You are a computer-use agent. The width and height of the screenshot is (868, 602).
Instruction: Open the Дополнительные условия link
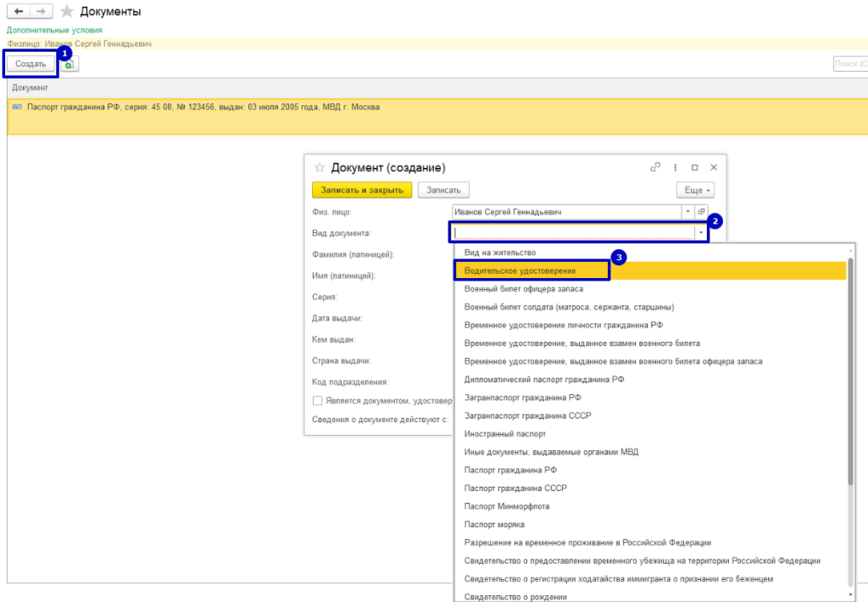point(48,30)
